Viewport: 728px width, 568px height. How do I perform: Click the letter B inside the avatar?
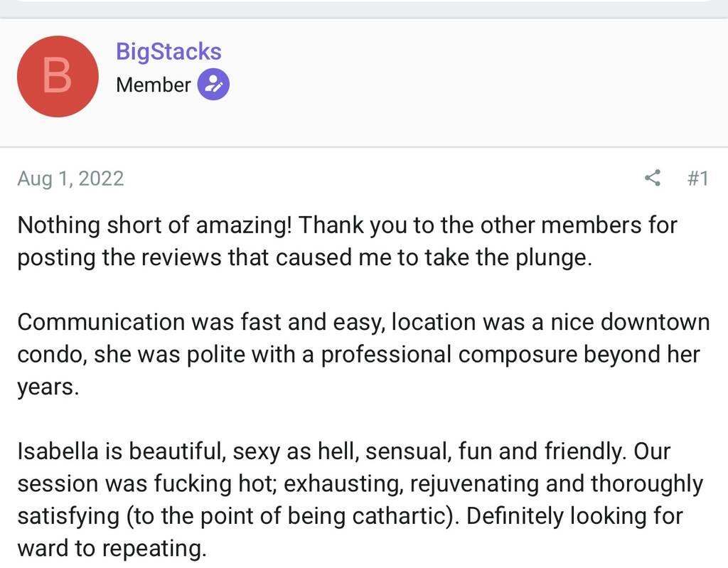point(57,77)
